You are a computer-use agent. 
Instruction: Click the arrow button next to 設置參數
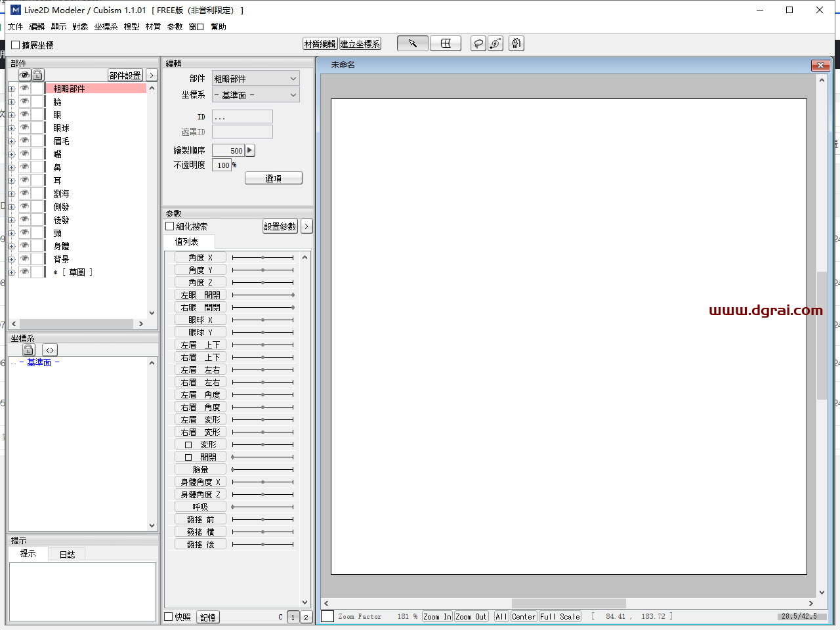coord(306,226)
